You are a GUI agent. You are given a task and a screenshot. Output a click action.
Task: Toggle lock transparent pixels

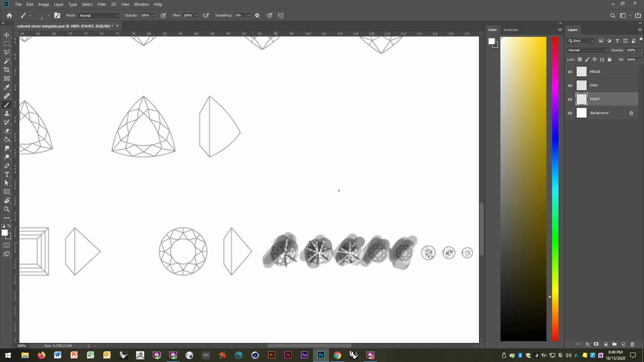point(580,59)
